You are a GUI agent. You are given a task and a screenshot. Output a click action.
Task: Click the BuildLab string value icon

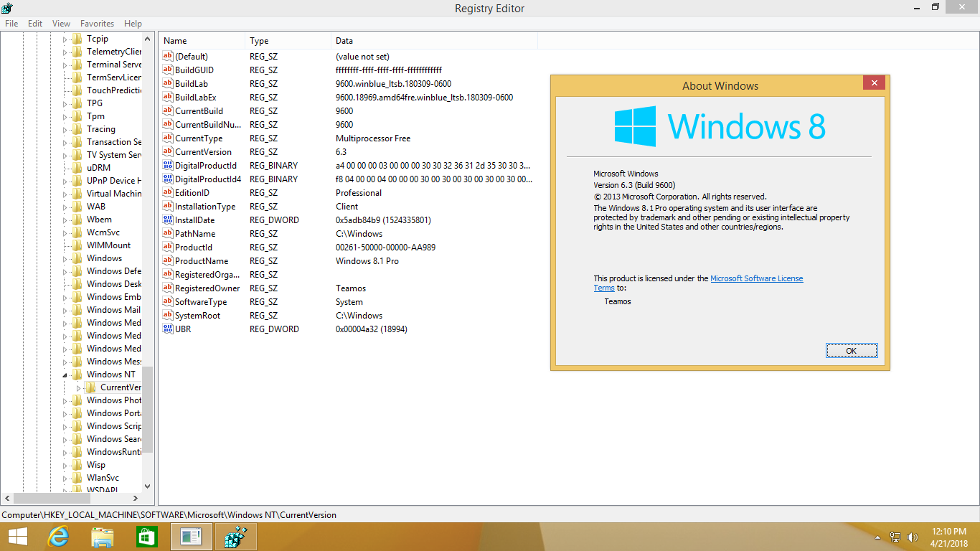click(x=168, y=84)
